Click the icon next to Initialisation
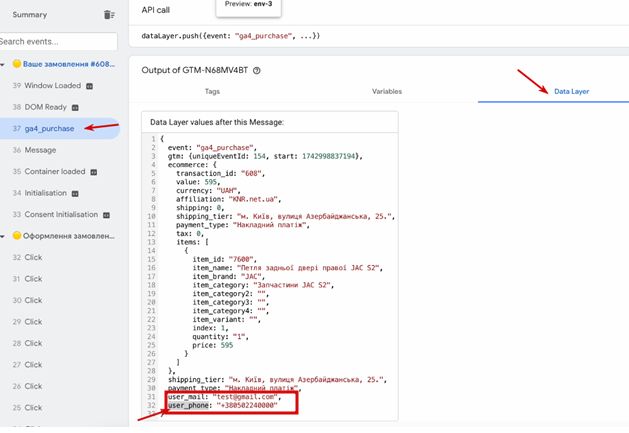The height and width of the screenshot is (433, 629). [x=75, y=193]
